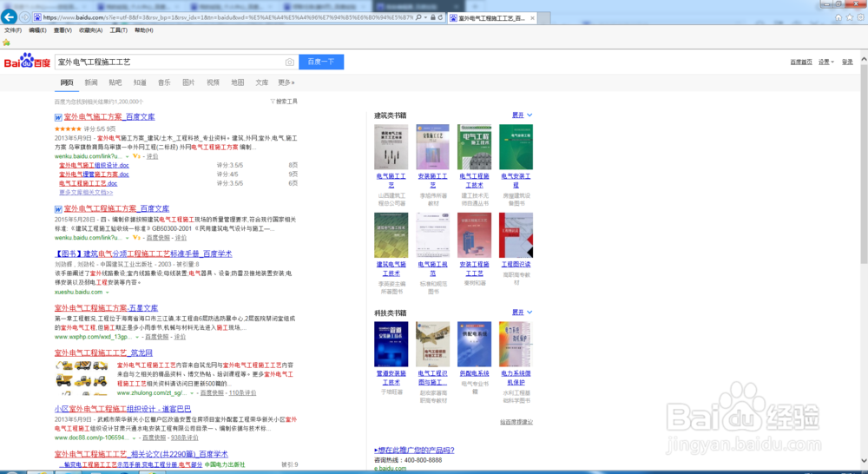Image resolution: width=868 pixels, height=474 pixels.
Task: Open 供配电系统 book cover thumbnail
Action: 475,344
